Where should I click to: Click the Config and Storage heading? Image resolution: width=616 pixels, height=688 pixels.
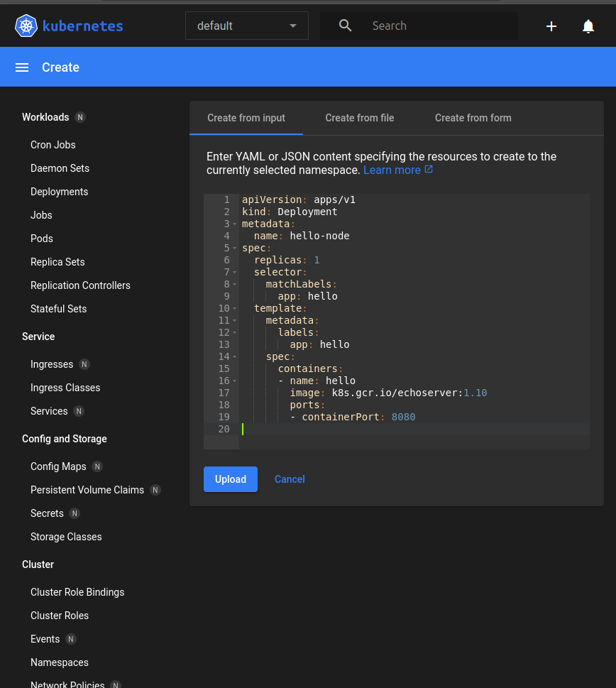click(x=65, y=439)
